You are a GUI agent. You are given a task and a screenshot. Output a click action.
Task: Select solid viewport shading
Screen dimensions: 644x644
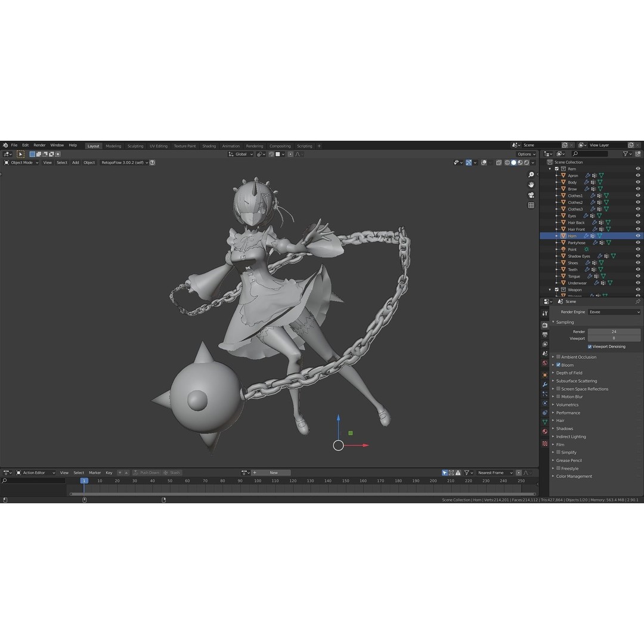[513, 163]
